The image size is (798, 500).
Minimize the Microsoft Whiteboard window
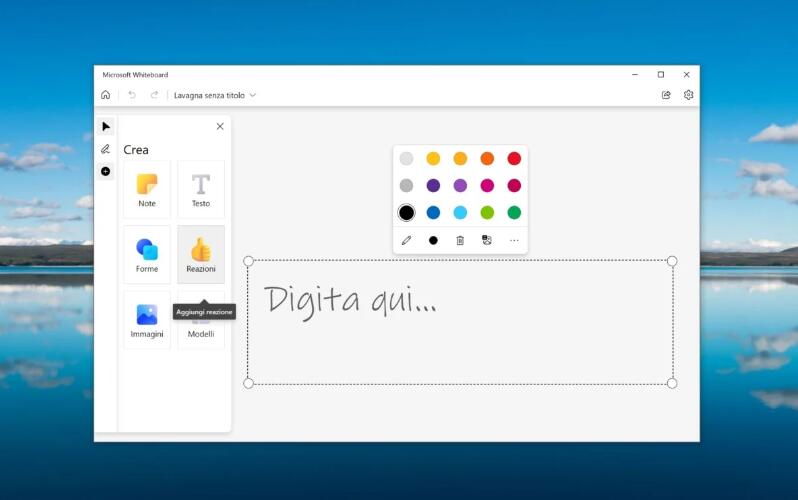click(635, 74)
